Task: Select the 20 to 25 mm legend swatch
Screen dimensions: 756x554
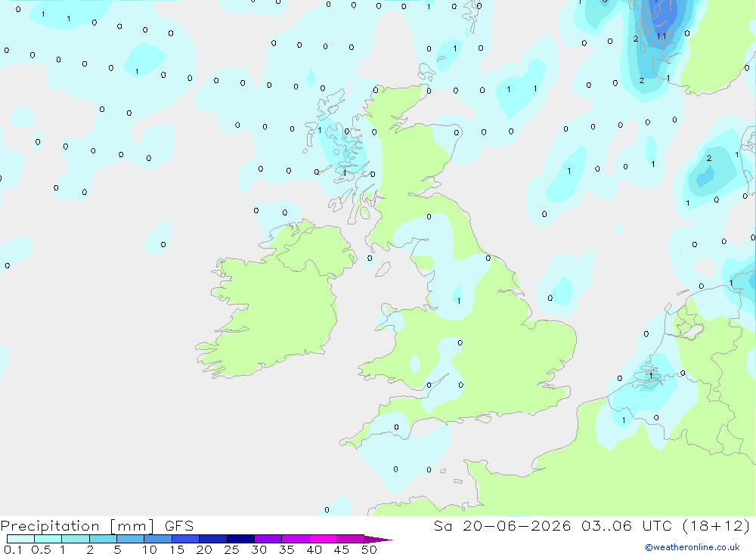Action: (x=213, y=539)
